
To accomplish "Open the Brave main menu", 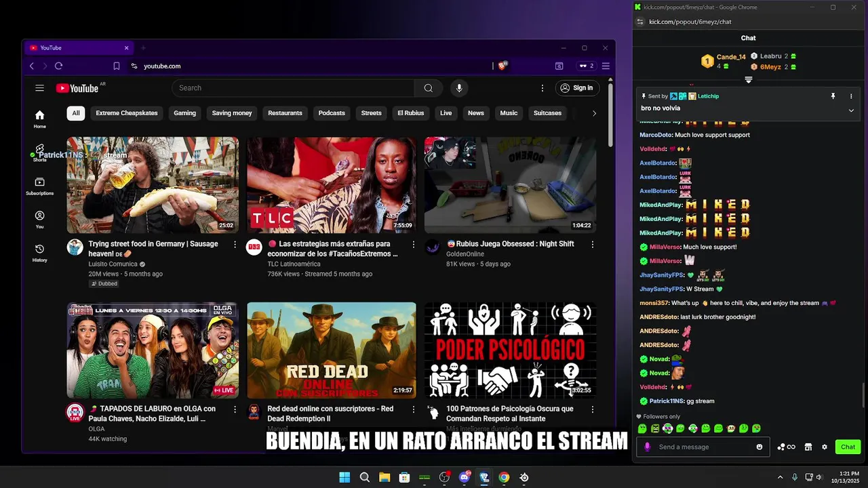I will [606, 66].
